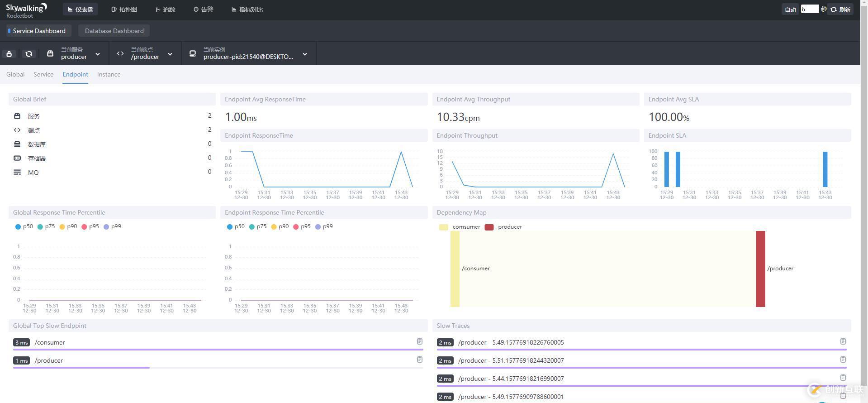Open the topology map menu item
The width and height of the screenshot is (868, 403).
[x=124, y=10]
